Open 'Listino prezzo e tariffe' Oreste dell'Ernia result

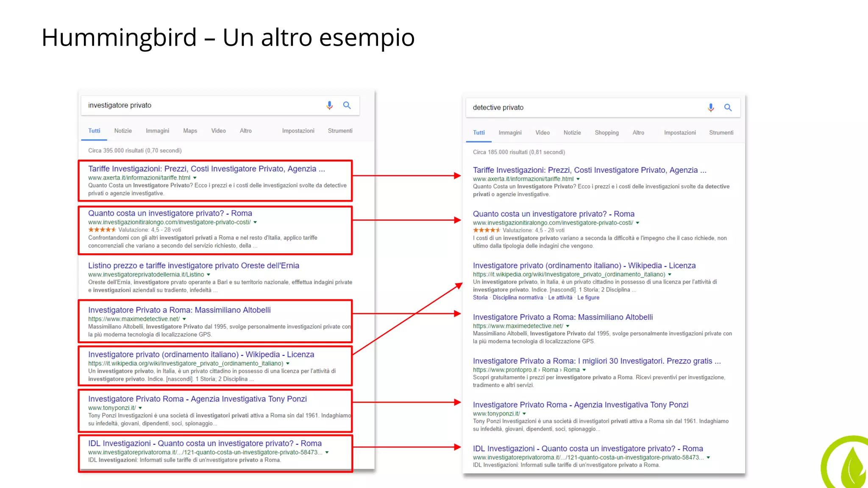(x=194, y=266)
